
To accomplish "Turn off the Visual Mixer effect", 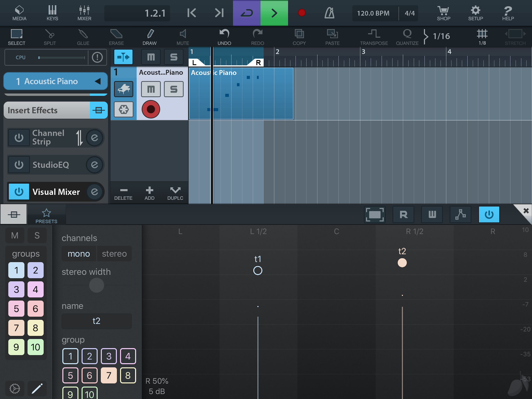I will (x=19, y=192).
